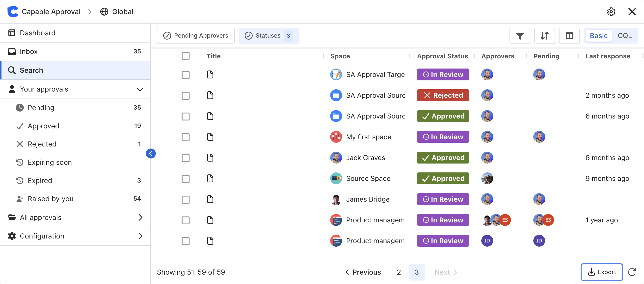
Task: Go to Previous page
Action: click(x=363, y=272)
